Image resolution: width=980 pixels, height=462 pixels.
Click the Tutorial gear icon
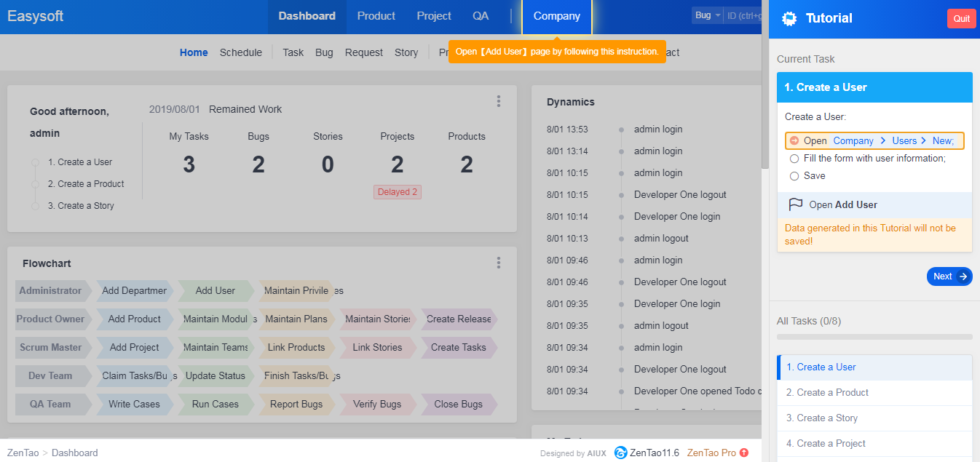pos(789,18)
